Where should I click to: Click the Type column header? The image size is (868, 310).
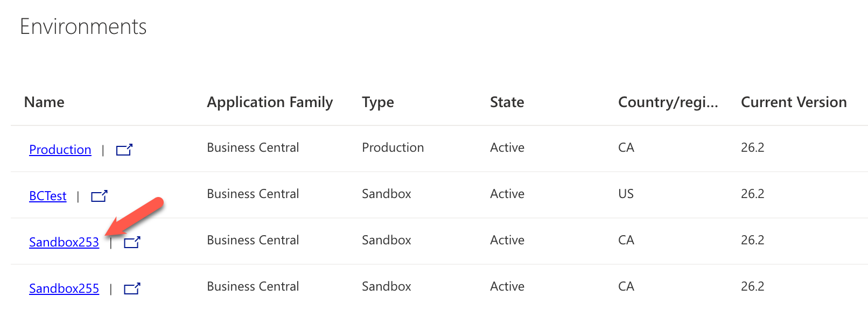click(378, 102)
